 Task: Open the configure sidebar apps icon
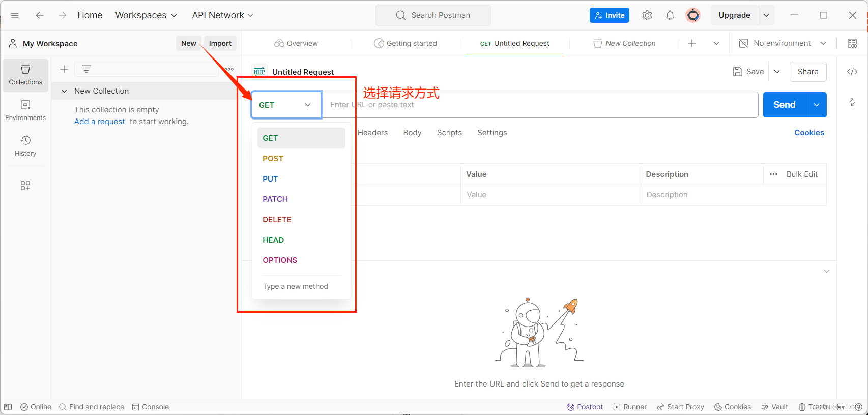coord(25,186)
